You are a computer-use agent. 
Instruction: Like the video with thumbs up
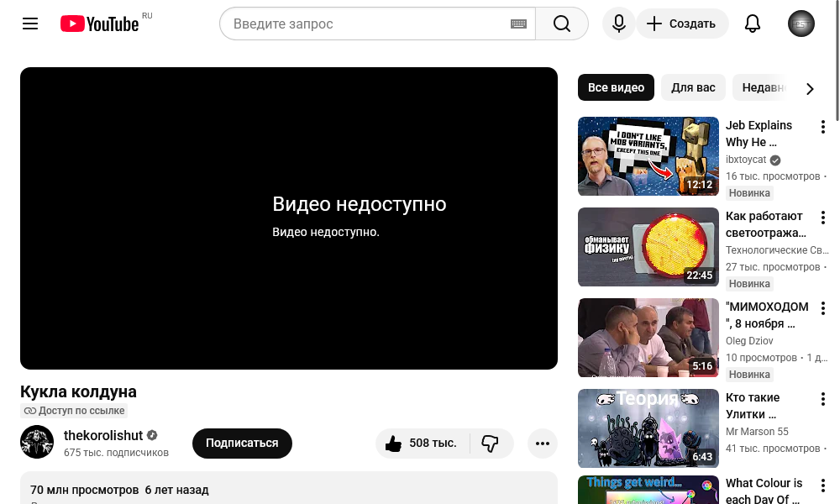tap(422, 444)
